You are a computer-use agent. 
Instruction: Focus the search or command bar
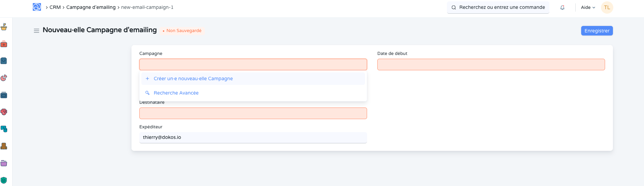[x=498, y=7]
